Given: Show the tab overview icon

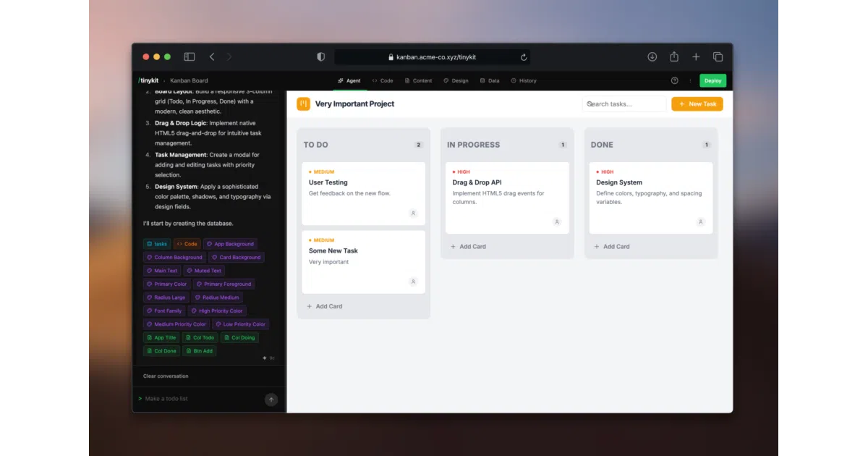Looking at the screenshot, I should (x=718, y=56).
